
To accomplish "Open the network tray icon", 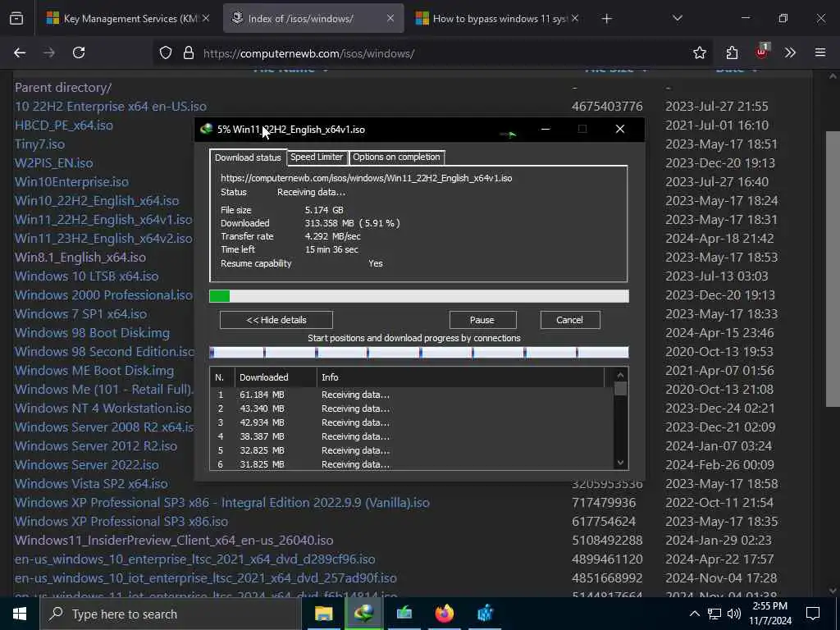I will click(714, 614).
